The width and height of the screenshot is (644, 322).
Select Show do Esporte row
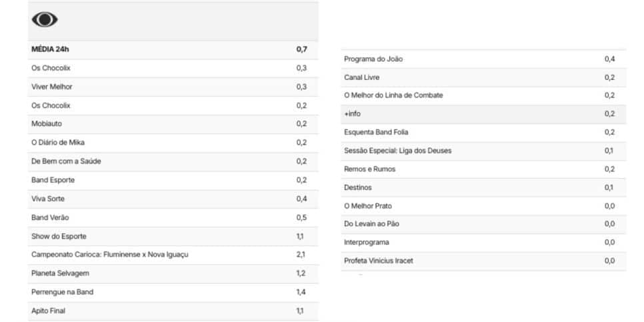coord(173,237)
